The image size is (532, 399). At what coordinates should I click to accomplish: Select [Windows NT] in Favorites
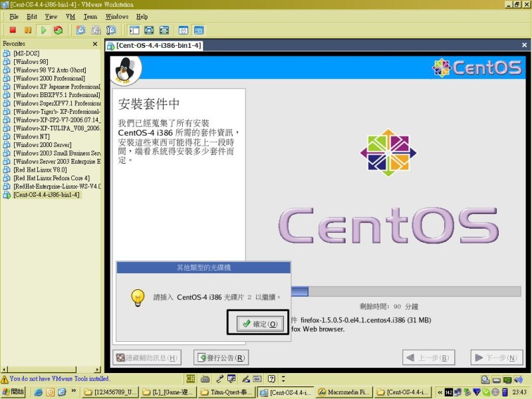click(x=31, y=136)
